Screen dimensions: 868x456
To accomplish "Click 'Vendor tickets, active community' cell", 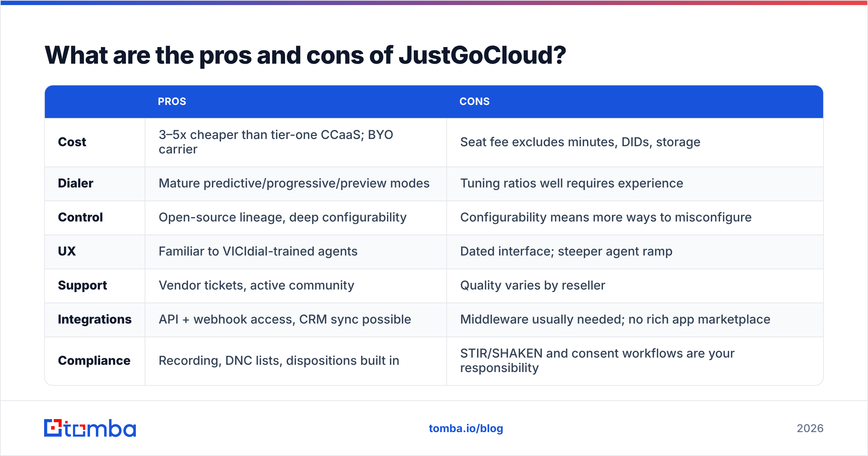I will click(296, 286).
